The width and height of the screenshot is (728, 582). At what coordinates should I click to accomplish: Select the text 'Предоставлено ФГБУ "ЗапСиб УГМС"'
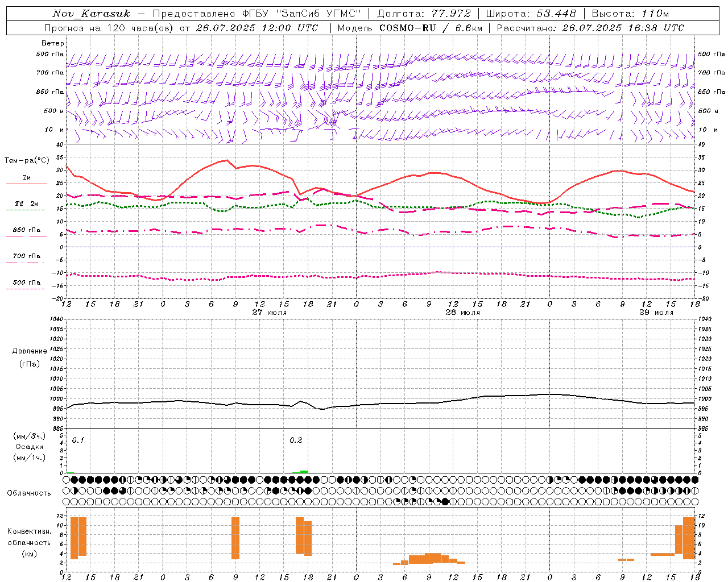(x=257, y=14)
